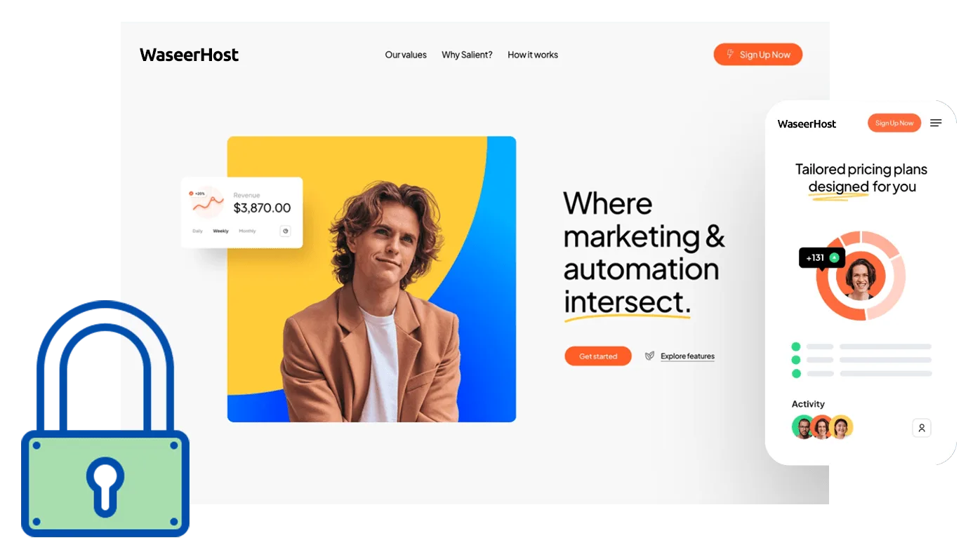The image size is (980, 552).
Task: Click the user profile icon beside Activity avatars
Action: [922, 428]
